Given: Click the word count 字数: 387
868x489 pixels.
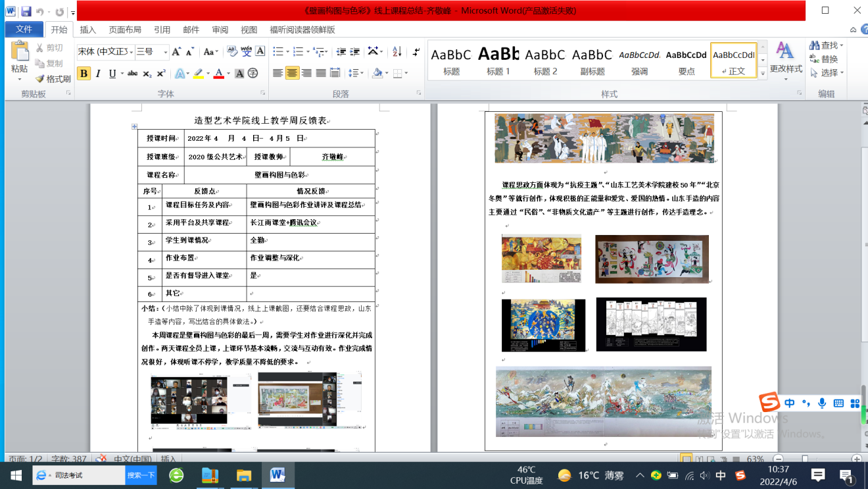Looking at the screenshot, I should tap(69, 459).
